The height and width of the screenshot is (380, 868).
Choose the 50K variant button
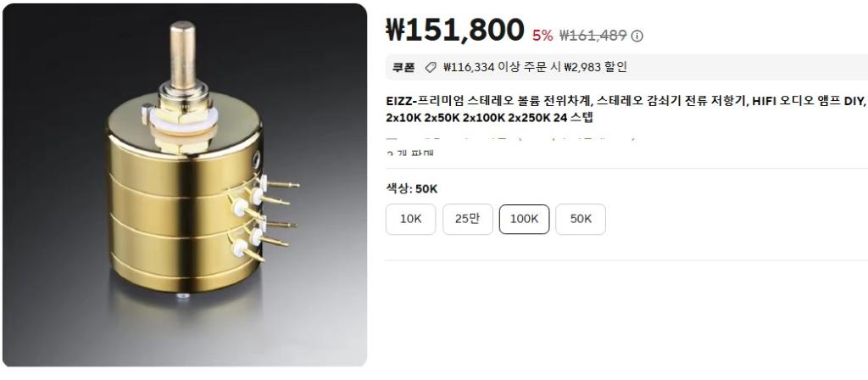click(x=581, y=220)
